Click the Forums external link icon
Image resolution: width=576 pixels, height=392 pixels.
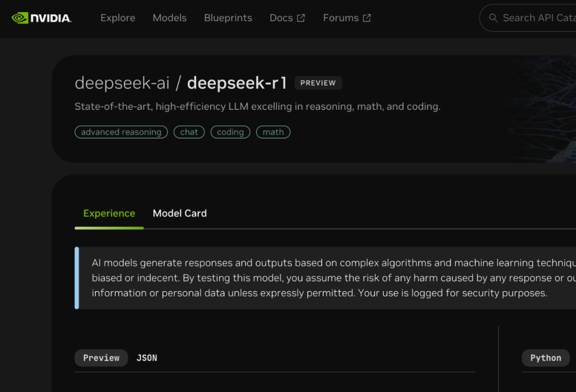coord(366,18)
